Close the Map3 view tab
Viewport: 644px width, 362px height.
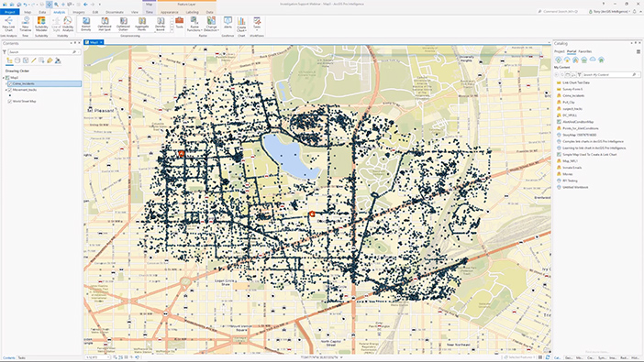click(x=102, y=42)
